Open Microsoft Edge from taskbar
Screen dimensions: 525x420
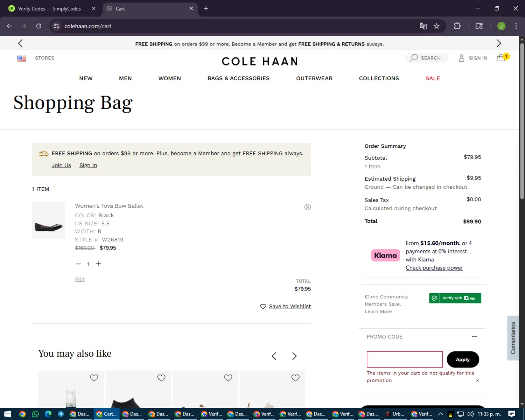(48, 414)
